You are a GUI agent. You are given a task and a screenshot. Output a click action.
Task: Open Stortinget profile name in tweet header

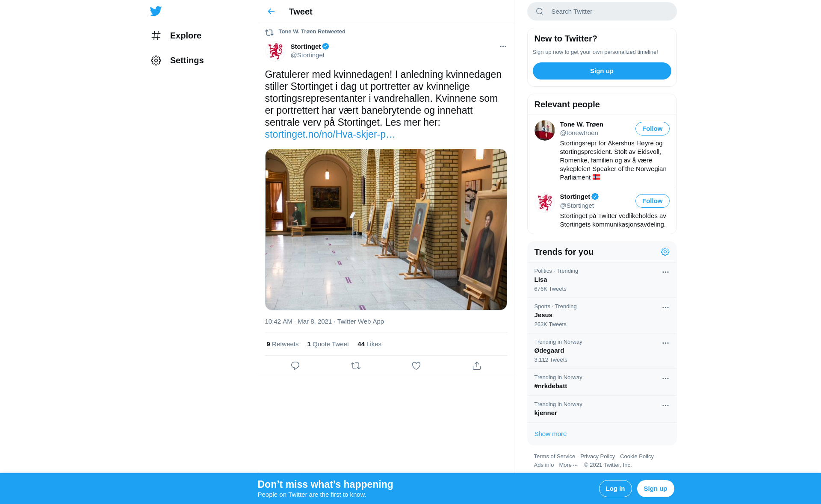[x=305, y=47]
